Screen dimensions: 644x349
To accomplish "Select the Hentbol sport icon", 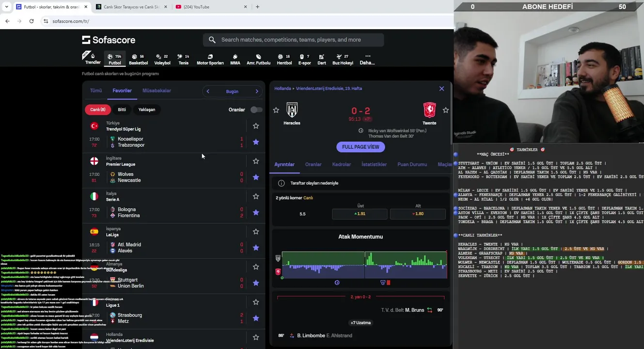I will tap(284, 59).
